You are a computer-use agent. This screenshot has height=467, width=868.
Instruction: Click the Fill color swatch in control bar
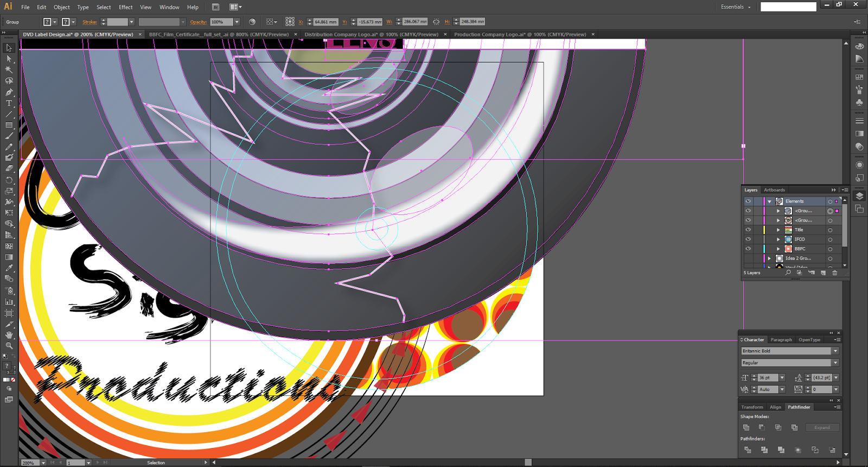pos(47,22)
